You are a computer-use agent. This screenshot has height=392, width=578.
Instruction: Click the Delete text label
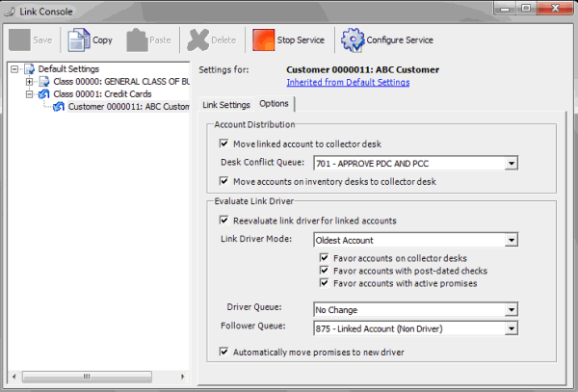click(223, 39)
